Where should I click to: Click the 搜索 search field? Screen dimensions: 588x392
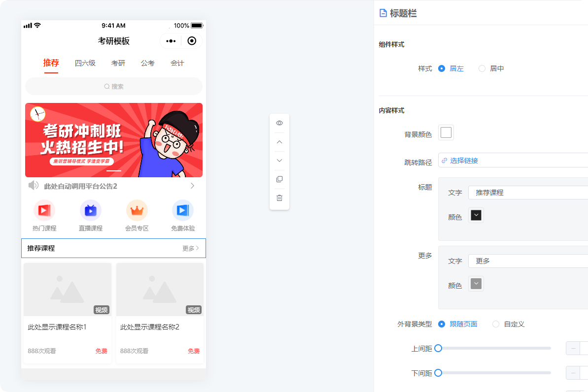[114, 86]
